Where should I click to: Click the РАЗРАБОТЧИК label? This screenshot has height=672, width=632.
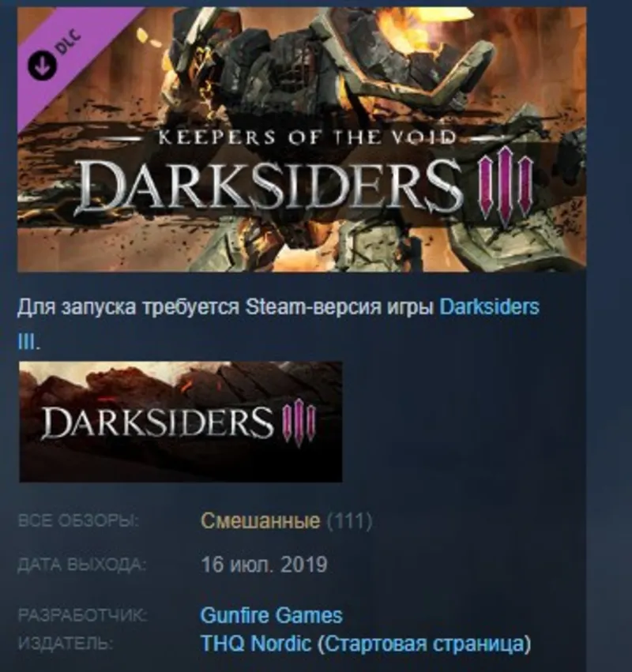point(82,615)
